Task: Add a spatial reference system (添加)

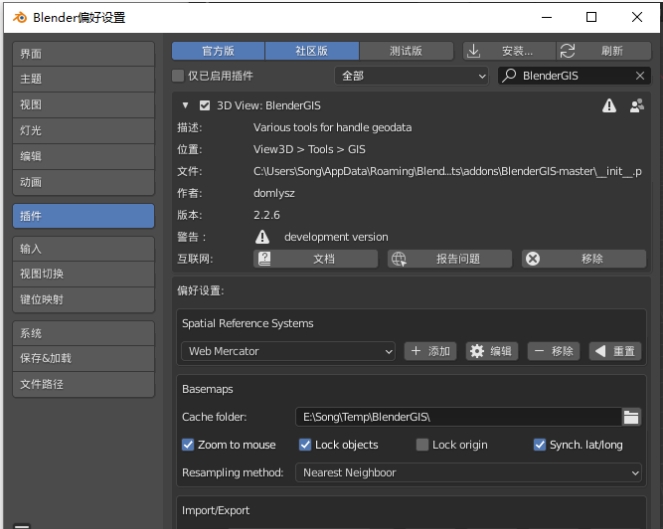Action: point(430,351)
